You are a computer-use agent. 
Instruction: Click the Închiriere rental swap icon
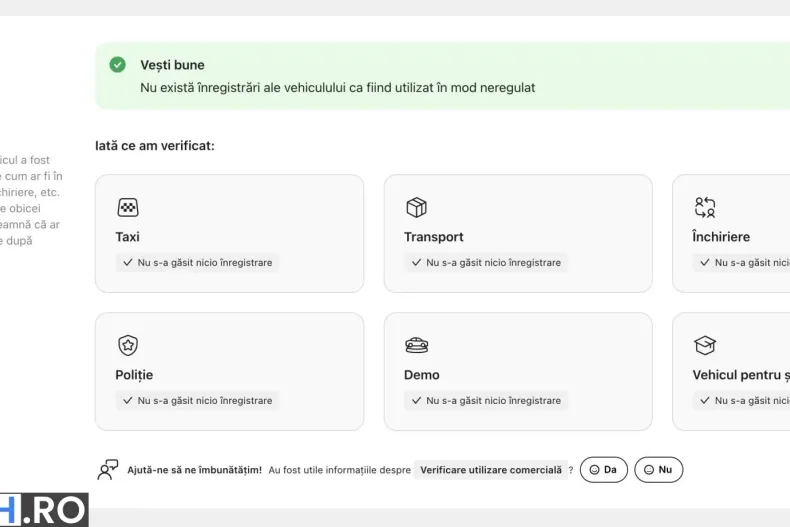pos(705,207)
